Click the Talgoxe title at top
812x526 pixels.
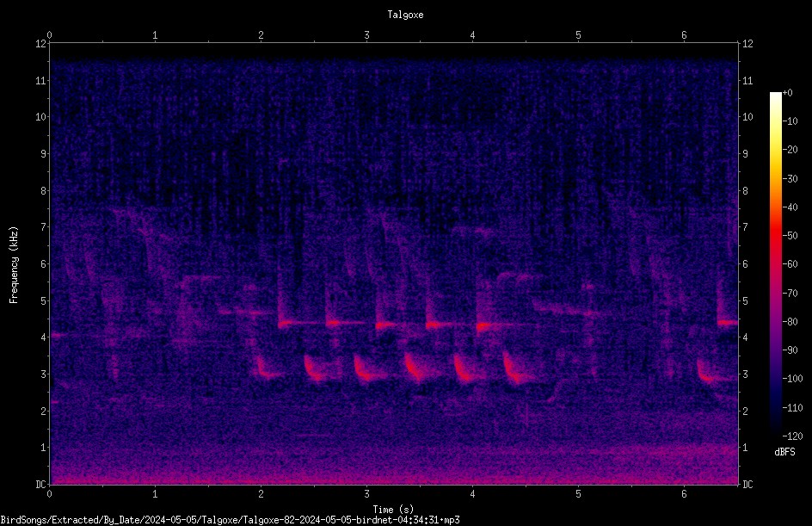tap(405, 15)
